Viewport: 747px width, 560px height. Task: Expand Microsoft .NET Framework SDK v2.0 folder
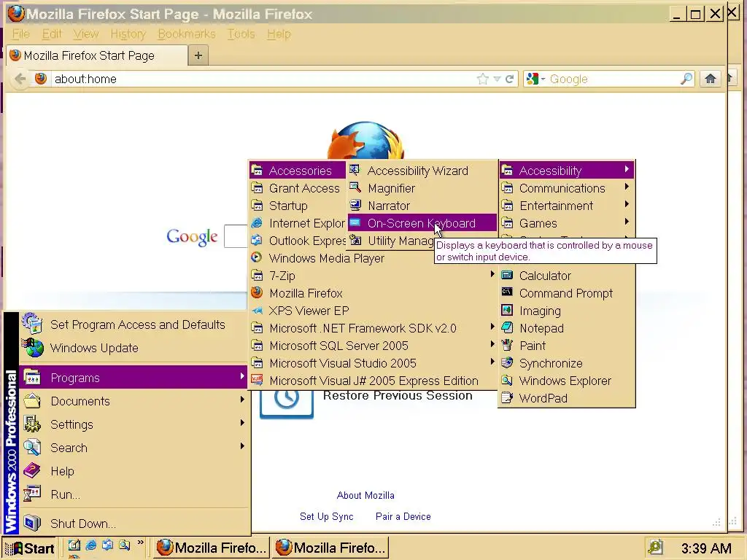pyautogui.click(x=373, y=328)
